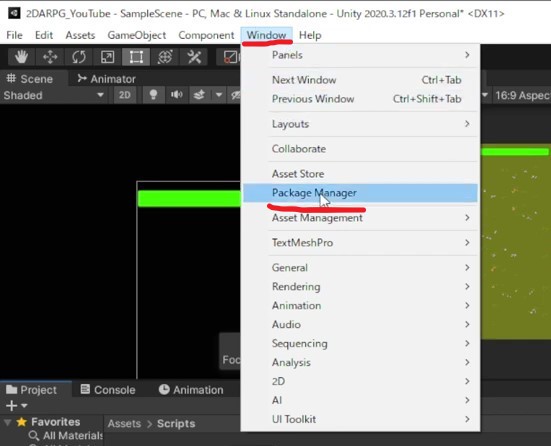
Task: Open the GameObject menu
Action: click(x=137, y=35)
